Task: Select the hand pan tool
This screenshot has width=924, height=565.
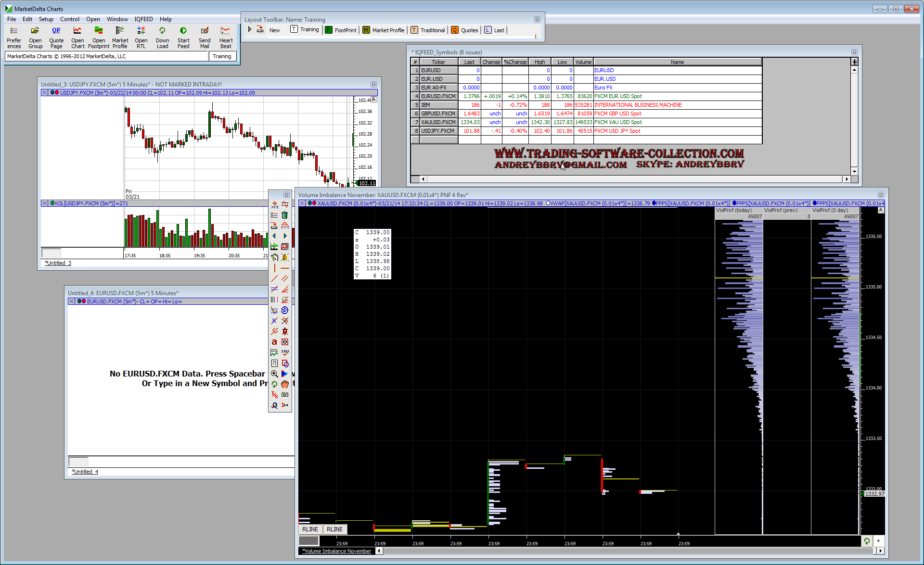Action: point(285,384)
